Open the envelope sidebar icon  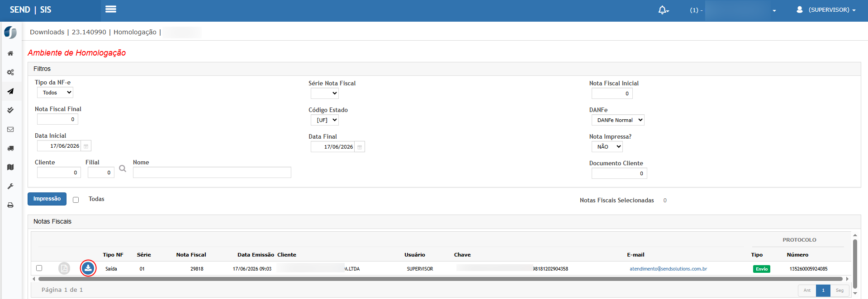[x=10, y=129]
